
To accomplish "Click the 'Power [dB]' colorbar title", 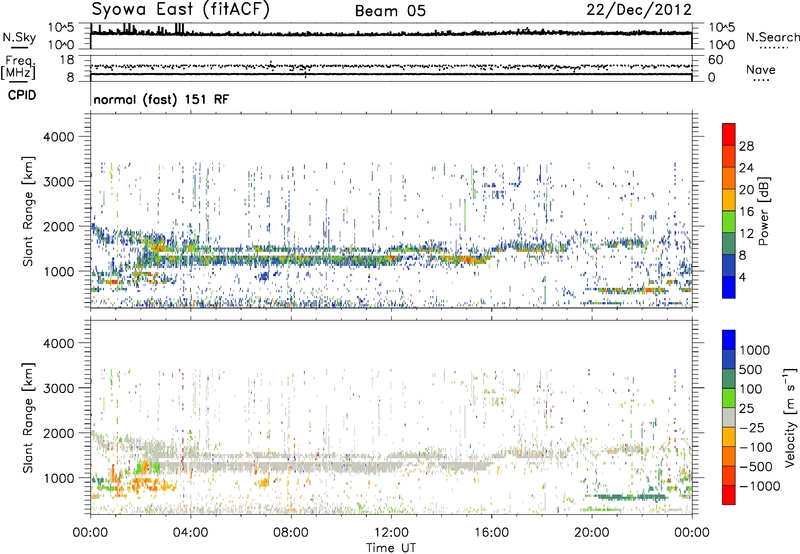I will pos(763,211).
